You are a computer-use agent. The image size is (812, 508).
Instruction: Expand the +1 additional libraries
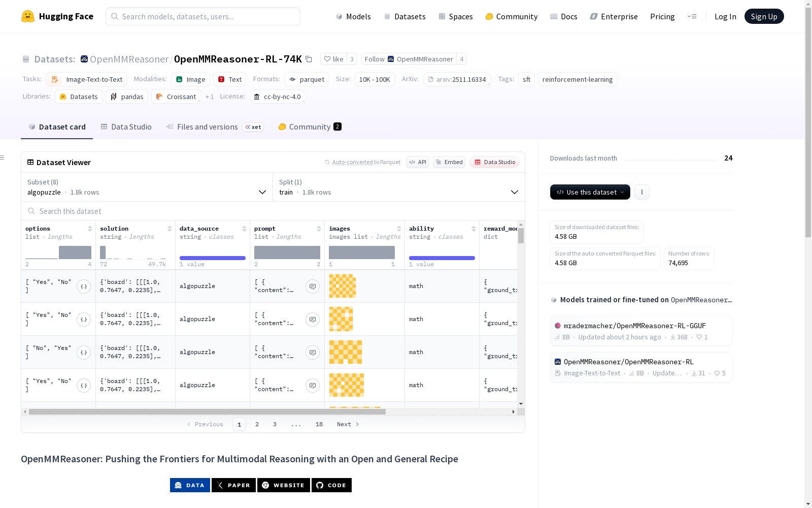(210, 97)
